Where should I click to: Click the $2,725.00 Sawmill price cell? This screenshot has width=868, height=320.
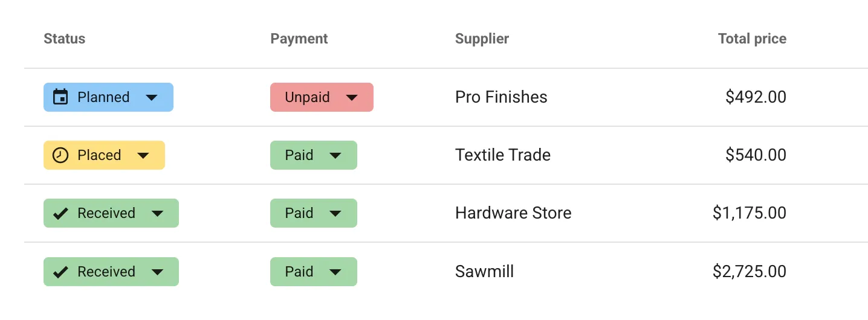point(750,272)
